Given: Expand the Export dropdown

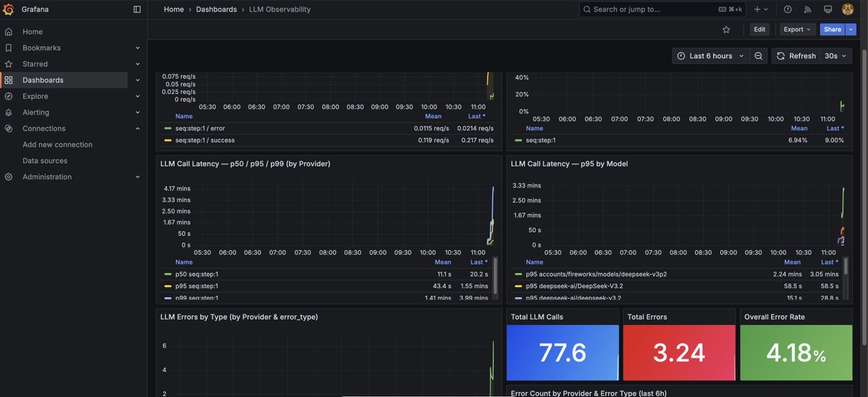Looking at the screenshot, I should coord(797,30).
